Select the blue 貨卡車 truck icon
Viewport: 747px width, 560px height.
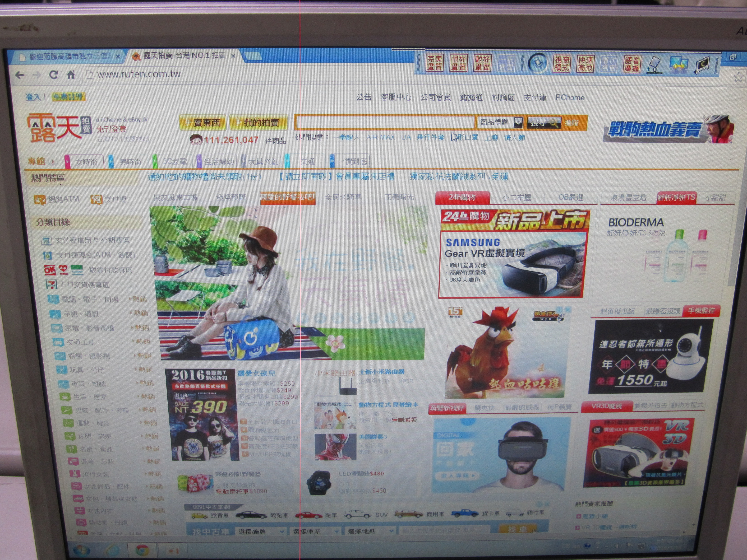pyautogui.click(x=465, y=513)
